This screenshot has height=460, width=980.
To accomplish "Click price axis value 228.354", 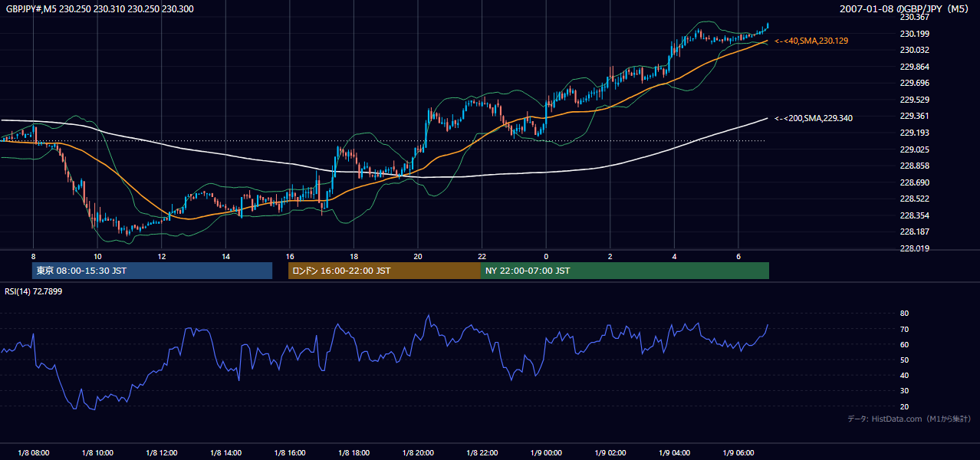I will point(914,215).
